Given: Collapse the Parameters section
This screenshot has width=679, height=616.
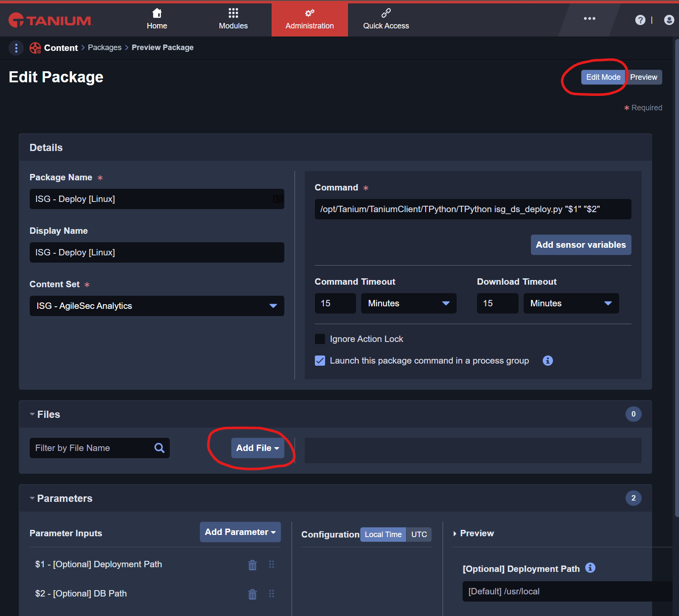Looking at the screenshot, I should click(32, 498).
